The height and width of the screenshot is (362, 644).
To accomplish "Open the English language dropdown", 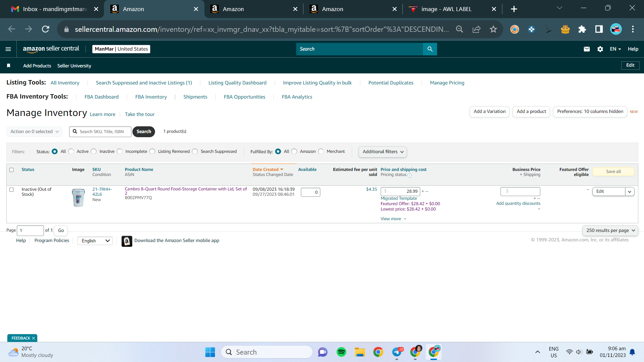I will tap(95, 241).
